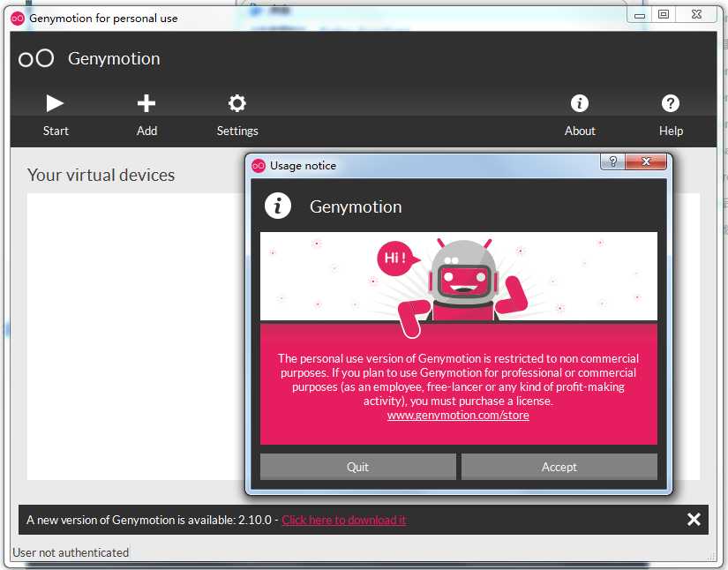Maximize the Genymotion main window

[664, 15]
